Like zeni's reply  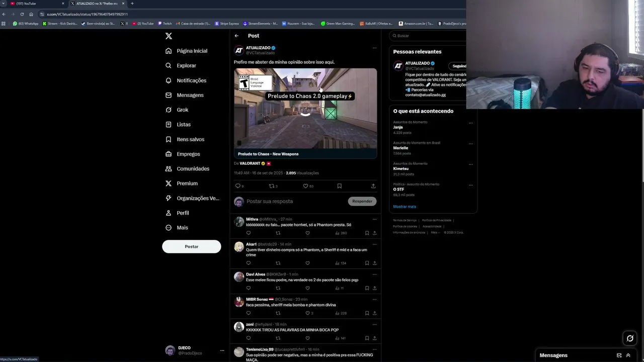coord(307,338)
